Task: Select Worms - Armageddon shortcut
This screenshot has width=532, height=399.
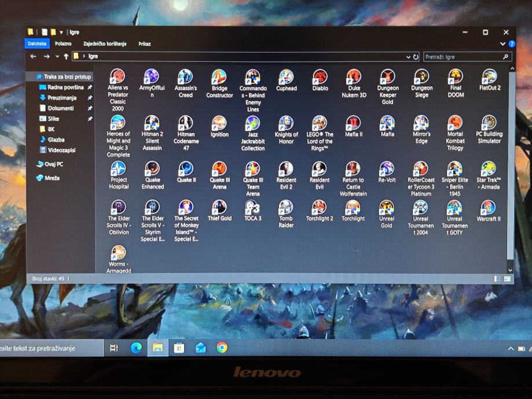Action: [x=119, y=259]
